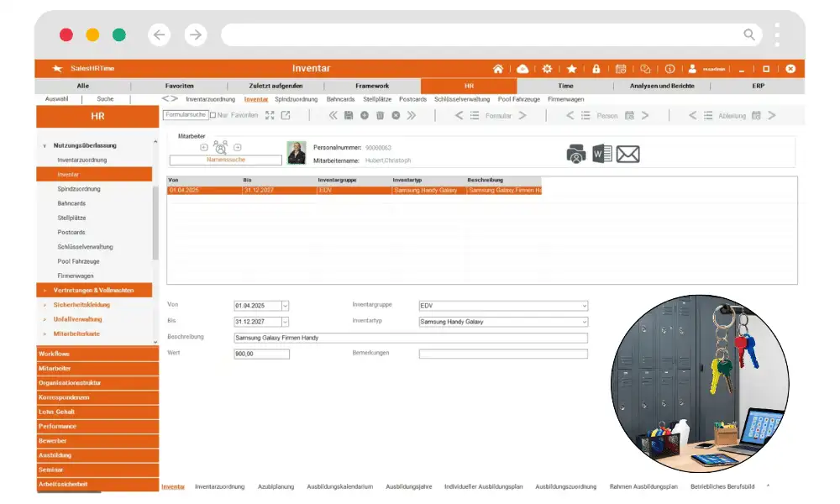Viewport: 840px width, 504px height.
Task: Go to the Home icon in the orange header
Action: point(497,69)
